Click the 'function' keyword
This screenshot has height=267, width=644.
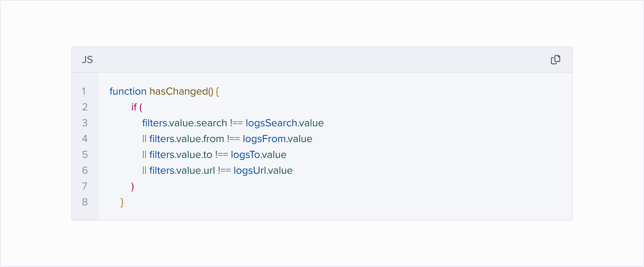tap(128, 91)
